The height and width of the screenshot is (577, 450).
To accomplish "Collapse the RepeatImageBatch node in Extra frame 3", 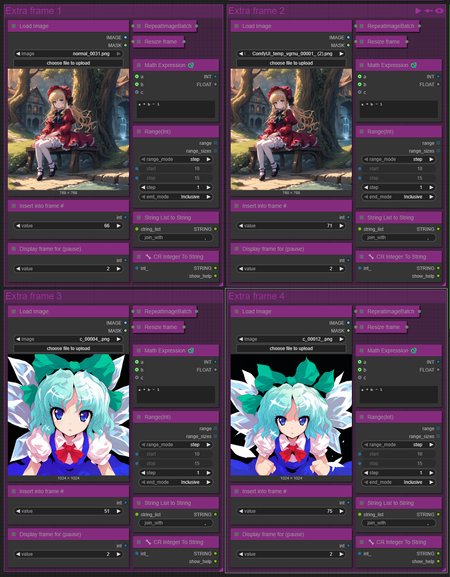I will click(x=139, y=311).
